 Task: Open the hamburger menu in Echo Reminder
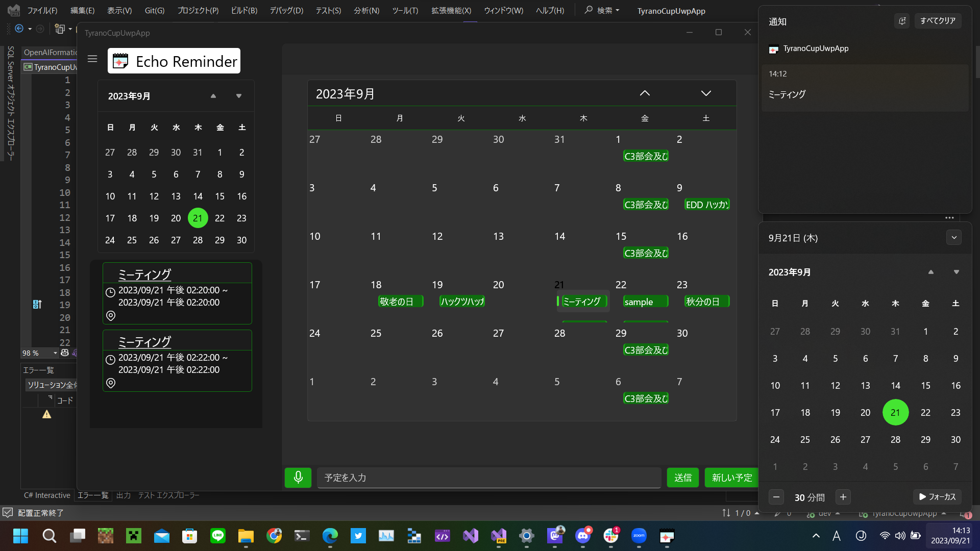tap(92, 59)
